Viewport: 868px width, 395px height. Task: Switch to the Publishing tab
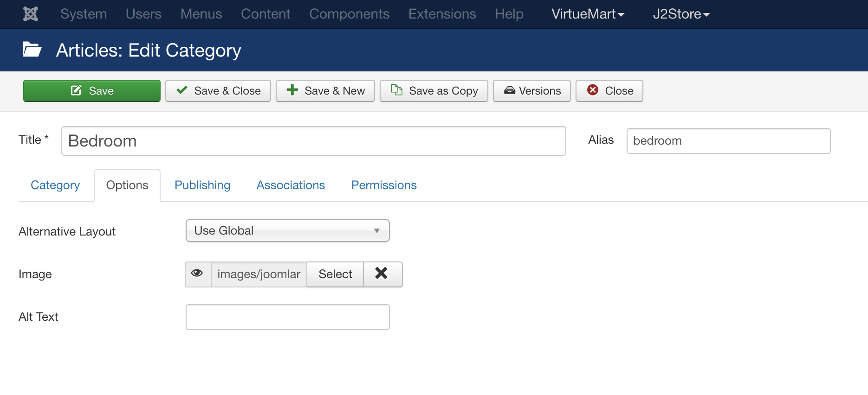202,185
